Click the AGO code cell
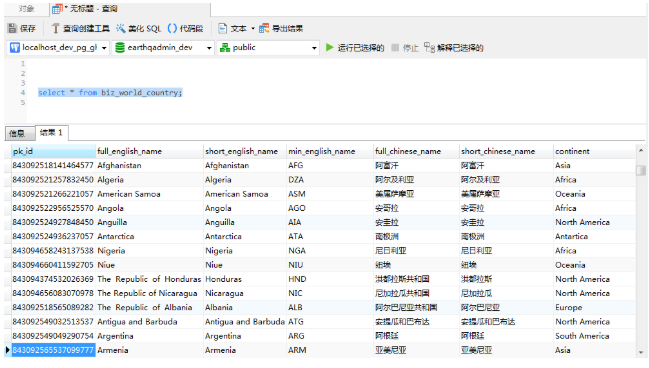The height and width of the screenshot is (368, 649). coord(330,208)
